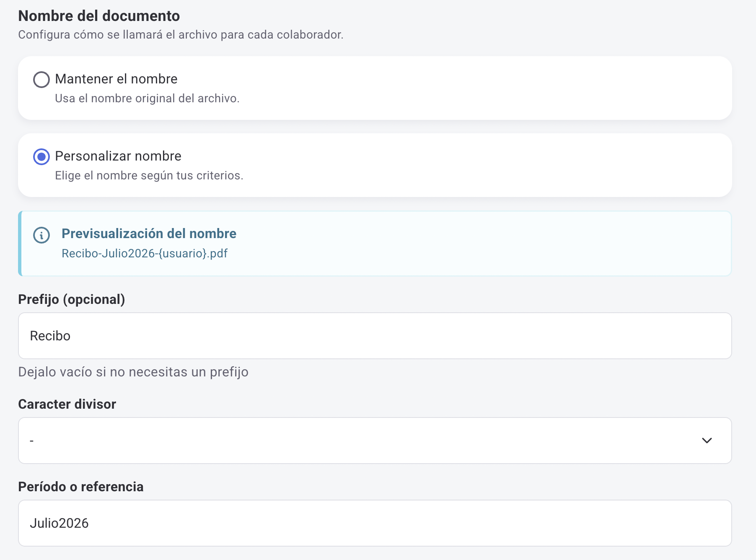Click the text Usa el nombre original del archivo.

coord(147,98)
